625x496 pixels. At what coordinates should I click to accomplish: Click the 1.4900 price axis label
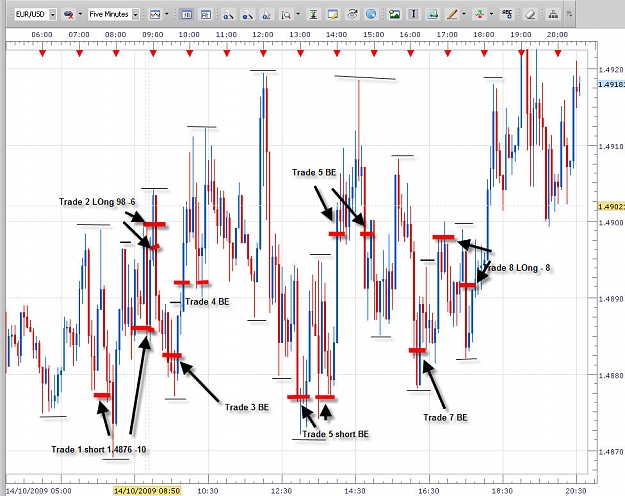(x=611, y=222)
